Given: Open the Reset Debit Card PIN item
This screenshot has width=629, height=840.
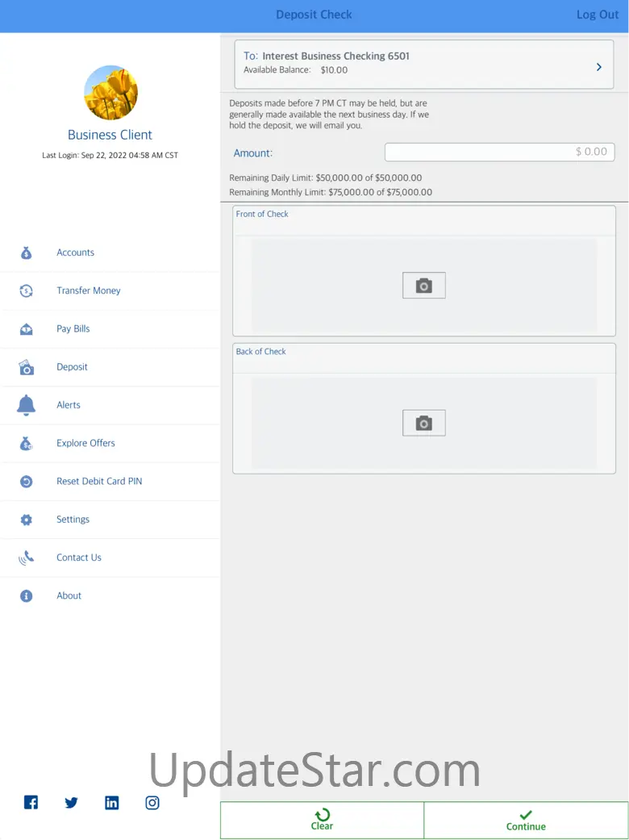Looking at the screenshot, I should click(110, 482).
